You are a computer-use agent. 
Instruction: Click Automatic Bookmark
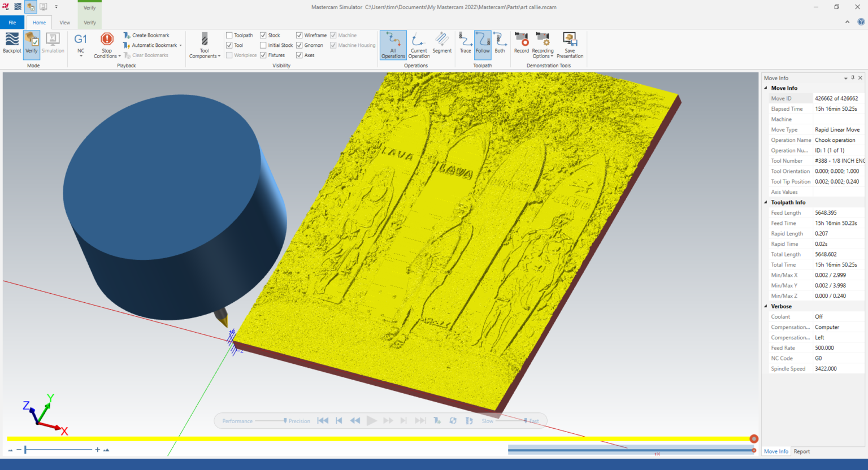point(150,45)
